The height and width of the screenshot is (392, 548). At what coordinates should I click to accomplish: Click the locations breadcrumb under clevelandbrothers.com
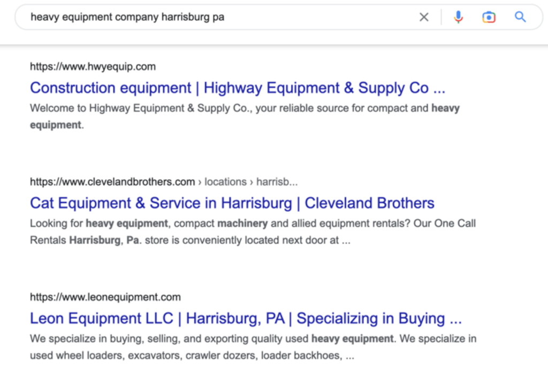pos(225,182)
